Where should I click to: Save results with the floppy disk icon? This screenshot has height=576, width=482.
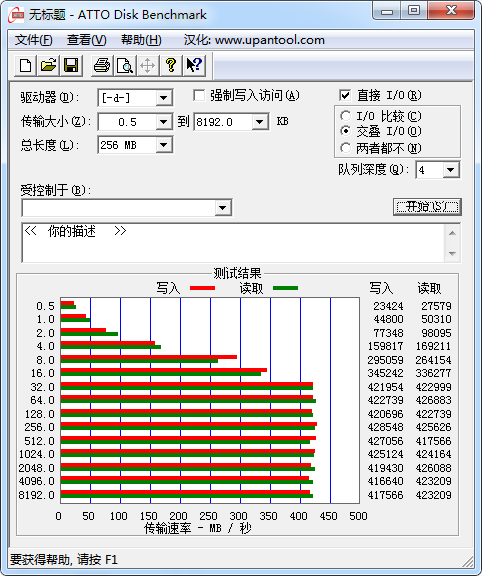pos(71,66)
